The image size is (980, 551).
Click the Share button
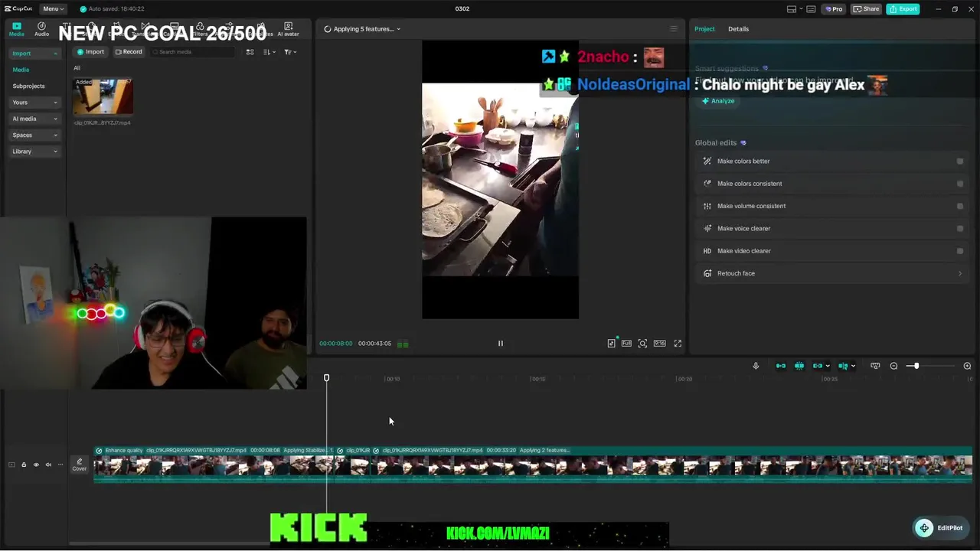click(x=867, y=9)
